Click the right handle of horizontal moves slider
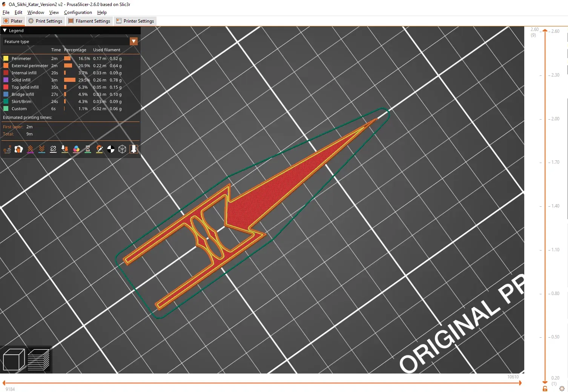Screen dimensions: 568x392 pyautogui.click(x=520, y=383)
